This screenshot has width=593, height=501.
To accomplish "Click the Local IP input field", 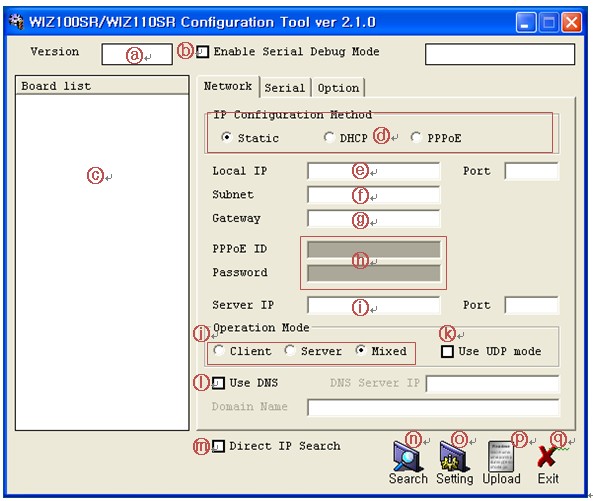I will point(374,171).
